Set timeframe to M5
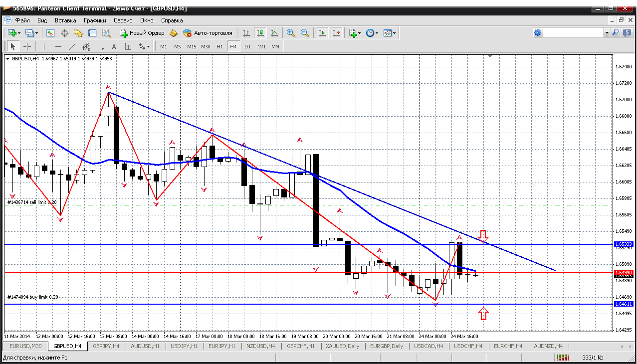Viewport: 637px width, 364px height. coord(178,46)
